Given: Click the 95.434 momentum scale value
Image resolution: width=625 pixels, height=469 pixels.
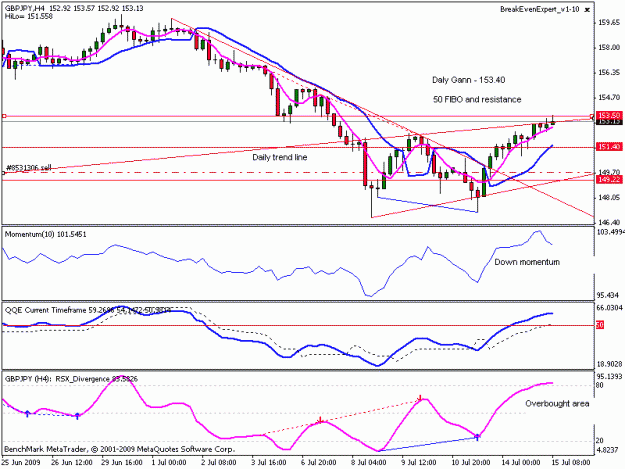Looking at the screenshot, I should coord(607,295).
